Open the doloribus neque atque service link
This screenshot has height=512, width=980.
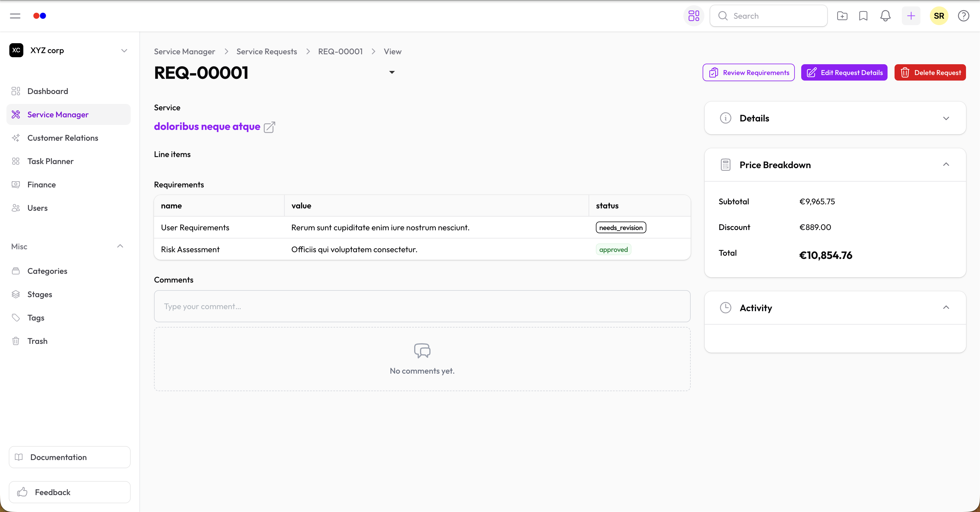[207, 127]
